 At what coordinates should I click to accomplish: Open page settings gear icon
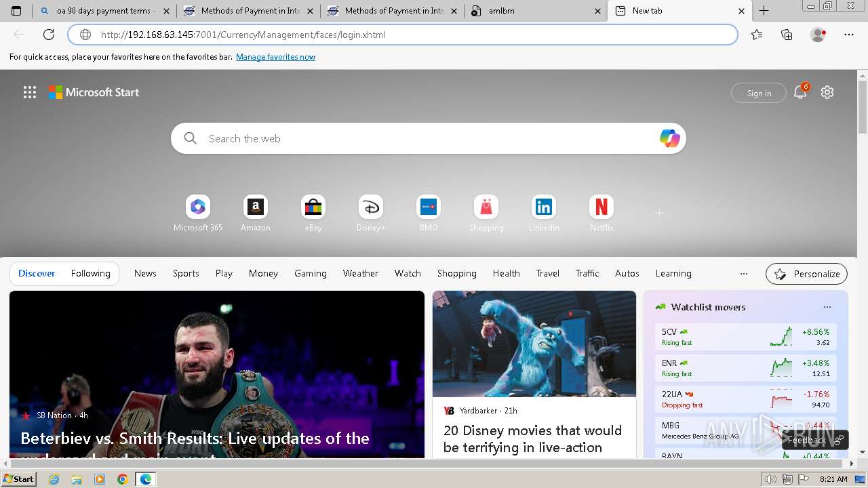(827, 93)
